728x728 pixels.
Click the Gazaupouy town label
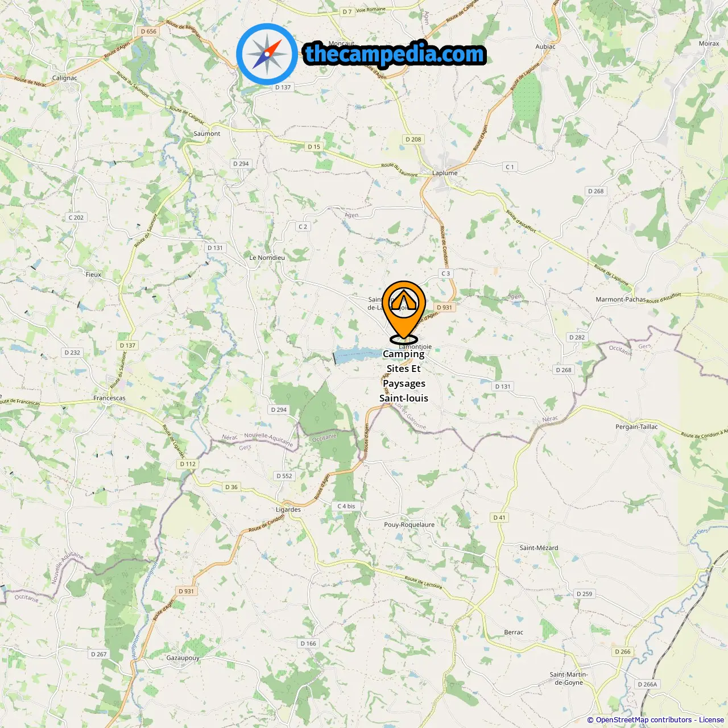[183, 658]
